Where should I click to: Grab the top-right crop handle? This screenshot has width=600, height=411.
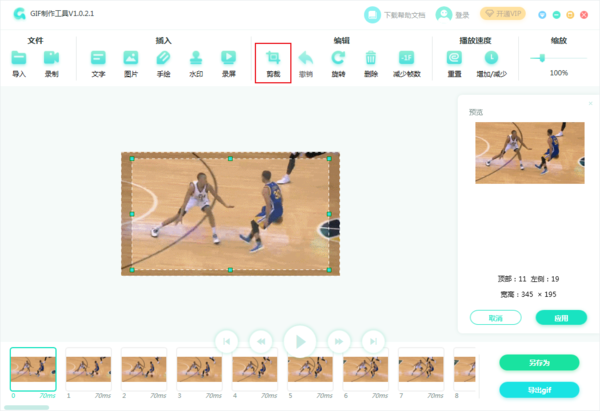(329, 158)
